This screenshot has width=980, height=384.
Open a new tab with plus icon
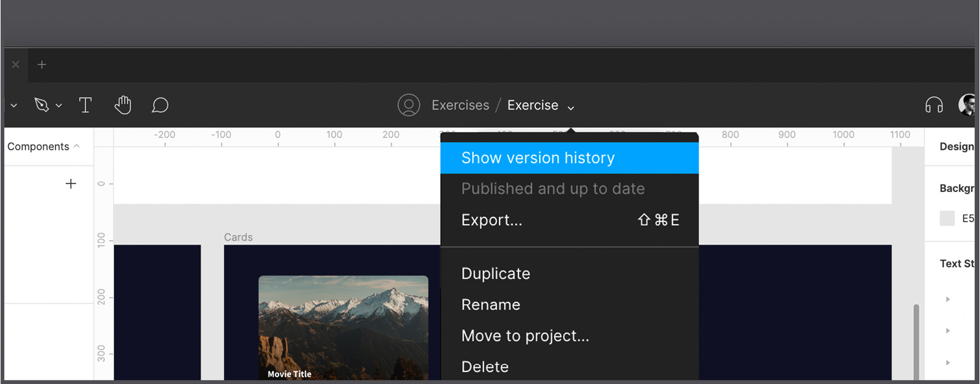(42, 64)
